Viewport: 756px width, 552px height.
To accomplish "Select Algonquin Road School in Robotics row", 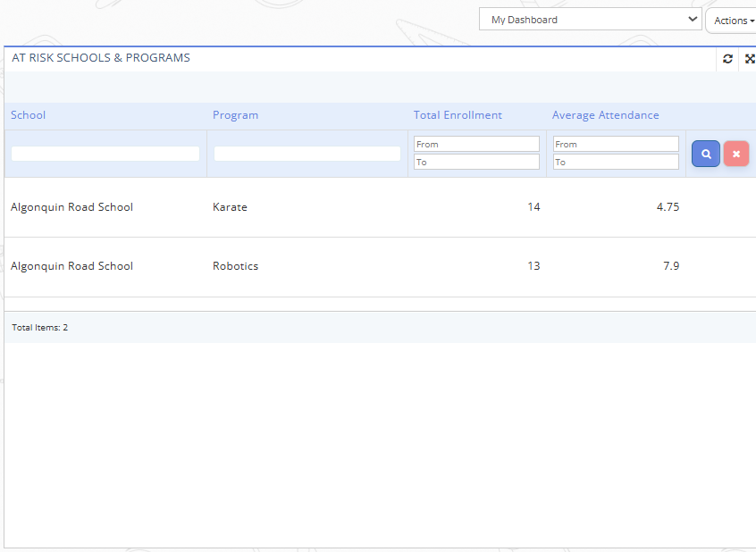I will [71, 266].
